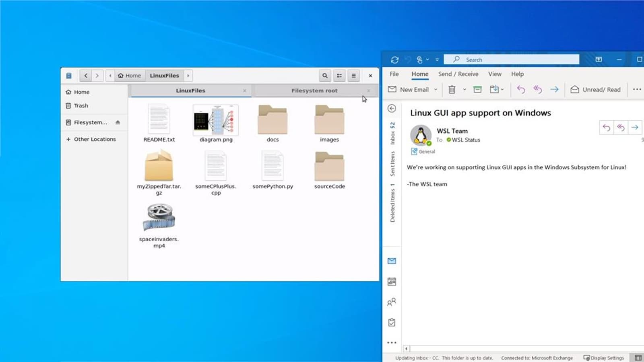Image resolution: width=644 pixels, height=362 pixels.
Task: Click the left path bar scroll arrow
Action: tap(110, 76)
